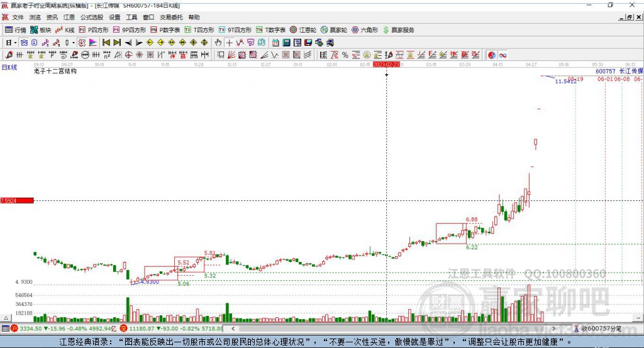Click the 6.22 price label

(x=472, y=247)
